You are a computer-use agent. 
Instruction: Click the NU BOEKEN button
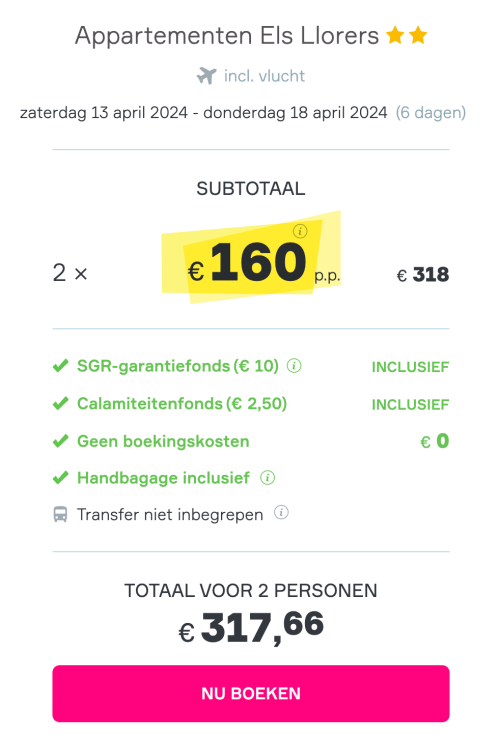click(250, 693)
